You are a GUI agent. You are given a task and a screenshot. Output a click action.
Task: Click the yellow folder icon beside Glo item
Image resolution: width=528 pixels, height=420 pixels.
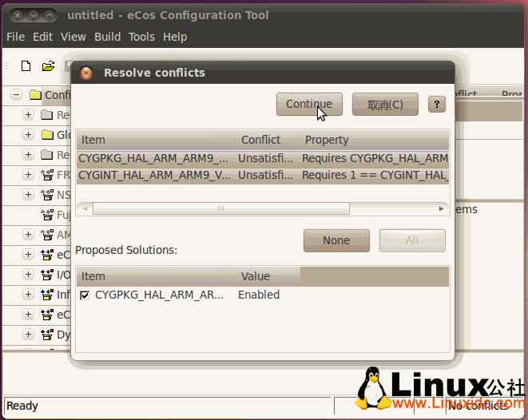[47, 135]
